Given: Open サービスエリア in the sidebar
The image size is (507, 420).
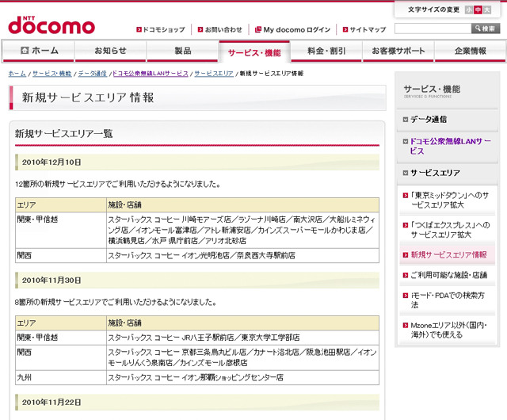Looking at the screenshot, I should point(435,173).
